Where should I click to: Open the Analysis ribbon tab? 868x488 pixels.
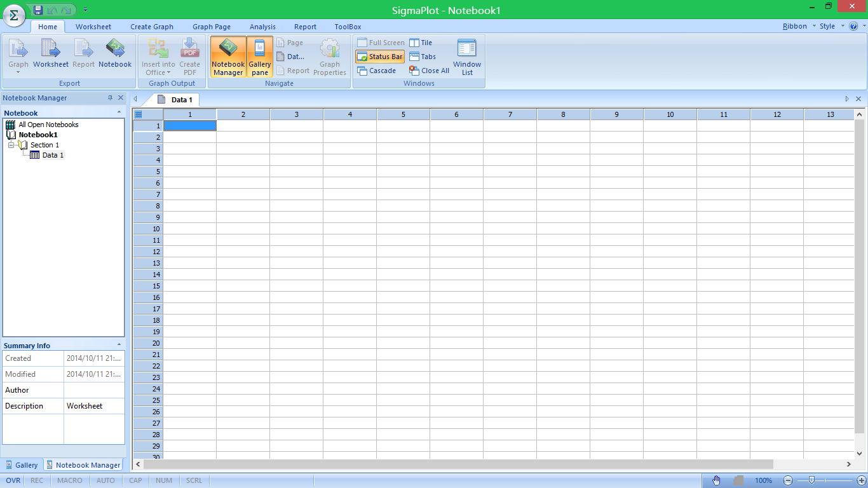(x=262, y=27)
